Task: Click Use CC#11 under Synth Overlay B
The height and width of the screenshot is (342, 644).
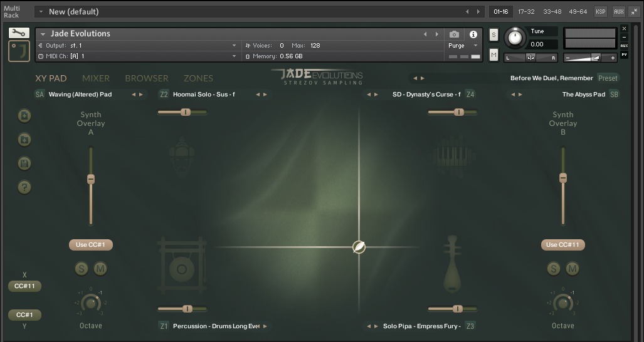Action: (x=562, y=245)
